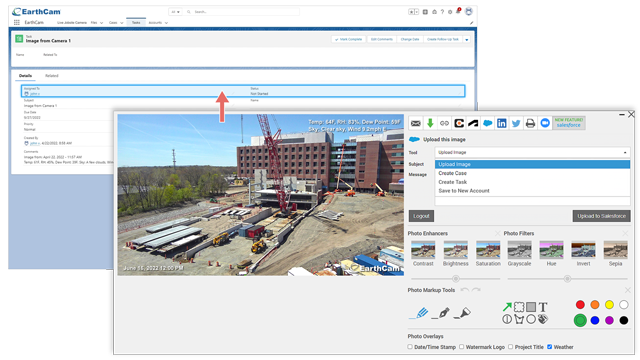
Task: Select the green arrow markup tool
Action: tap(507, 307)
